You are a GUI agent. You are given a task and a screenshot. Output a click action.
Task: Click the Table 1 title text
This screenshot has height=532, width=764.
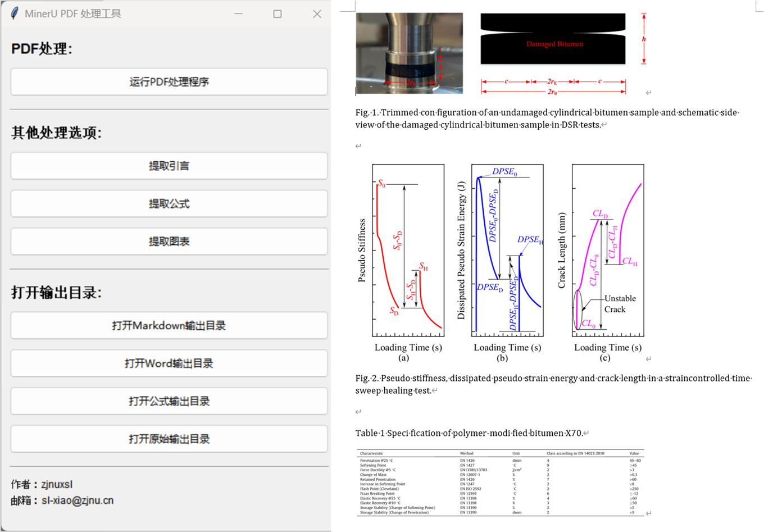469,433
